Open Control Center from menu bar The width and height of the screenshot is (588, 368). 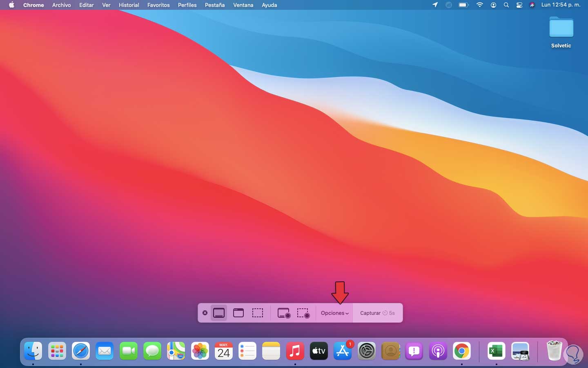pos(519,5)
